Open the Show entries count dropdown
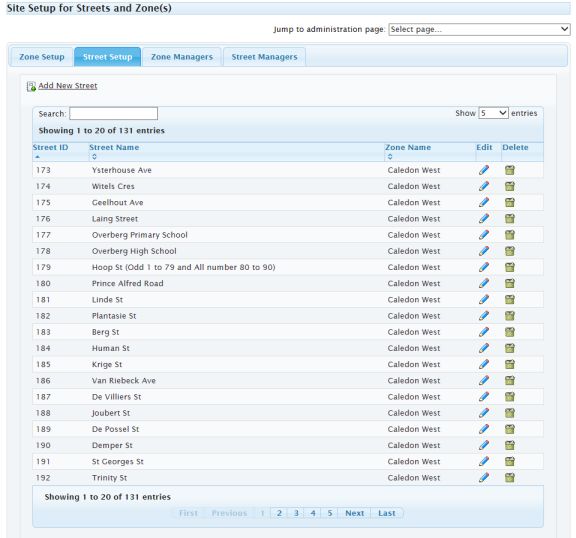Image resolution: width=576 pixels, height=538 pixels. point(493,113)
